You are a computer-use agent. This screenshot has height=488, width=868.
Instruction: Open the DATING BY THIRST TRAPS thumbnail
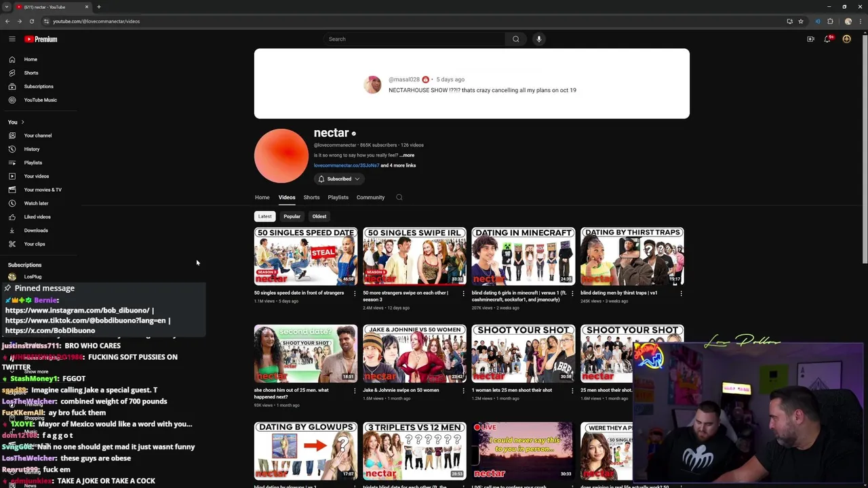[x=632, y=256]
